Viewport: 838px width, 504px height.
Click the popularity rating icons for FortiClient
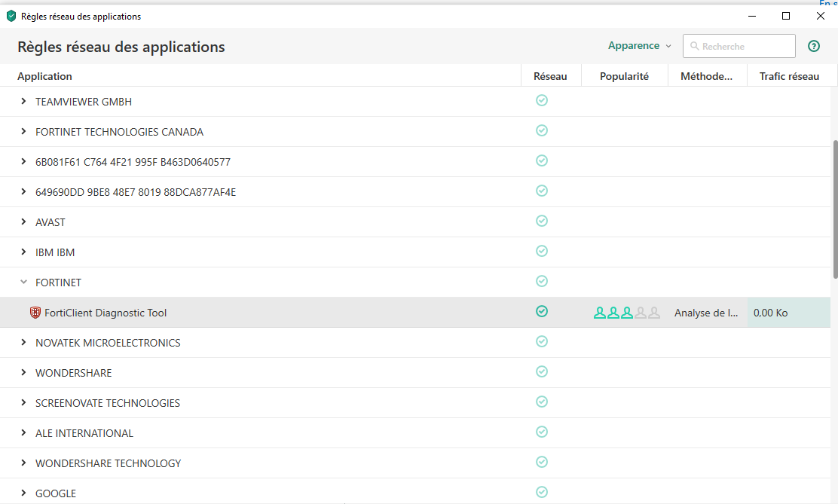click(x=626, y=313)
